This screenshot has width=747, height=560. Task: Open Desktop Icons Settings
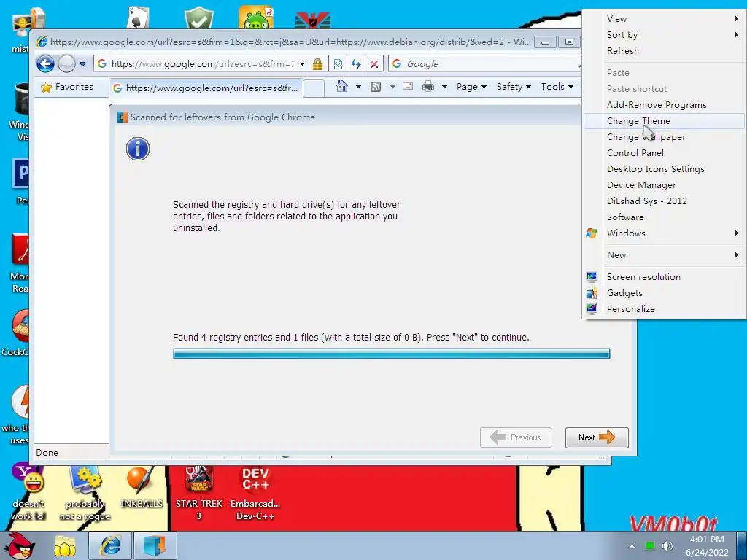coord(664,169)
